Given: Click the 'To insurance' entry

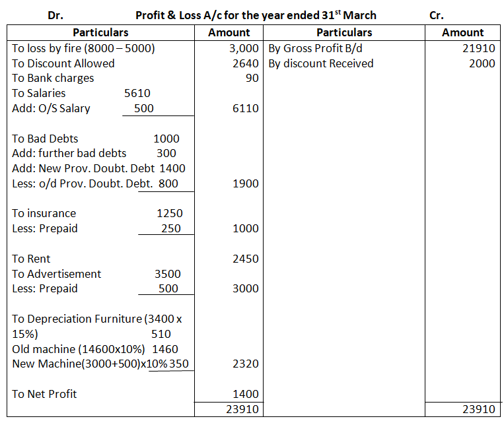Looking at the screenshot, I should pyautogui.click(x=44, y=213).
